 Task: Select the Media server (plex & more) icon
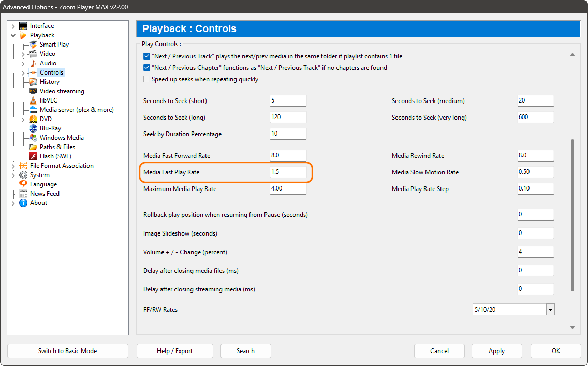(x=32, y=109)
